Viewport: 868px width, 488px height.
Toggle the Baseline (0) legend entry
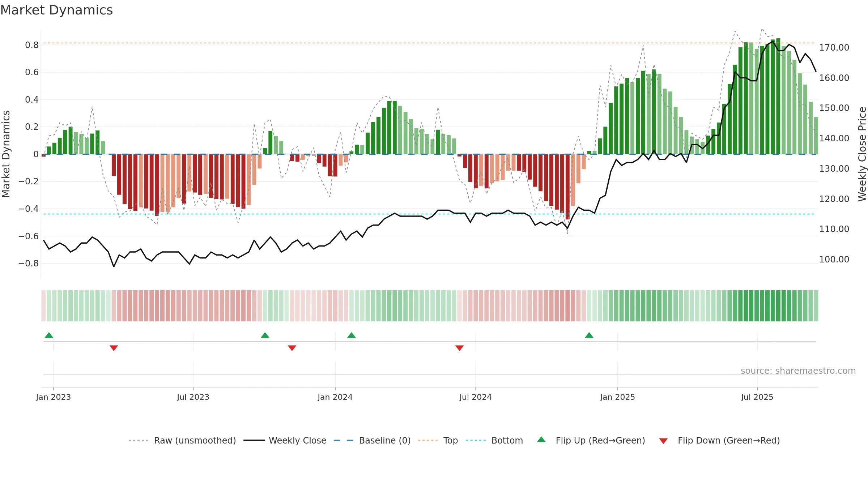click(x=372, y=440)
